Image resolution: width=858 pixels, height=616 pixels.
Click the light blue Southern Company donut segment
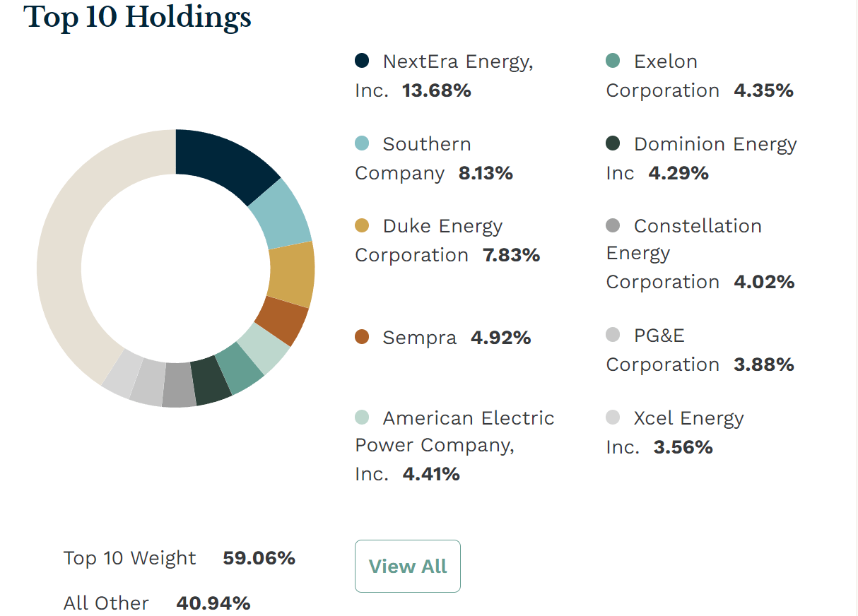[x=281, y=213]
